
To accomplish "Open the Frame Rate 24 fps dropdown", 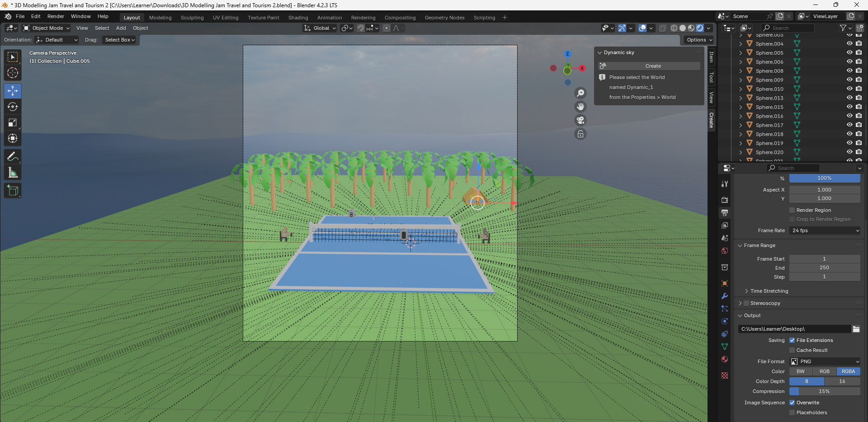I will pyautogui.click(x=825, y=230).
